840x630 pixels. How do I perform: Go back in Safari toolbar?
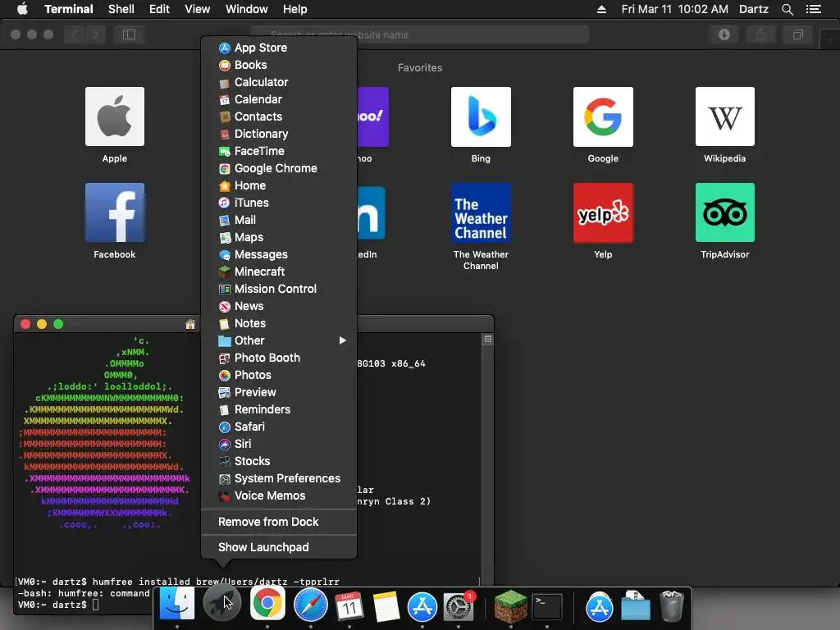[75, 34]
